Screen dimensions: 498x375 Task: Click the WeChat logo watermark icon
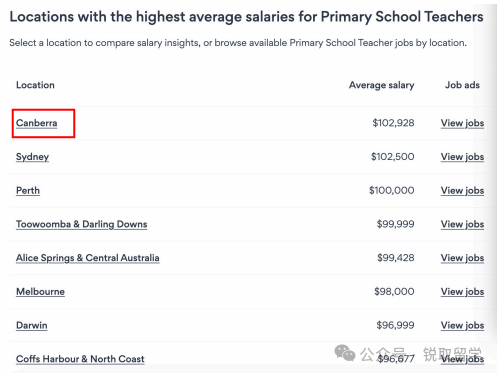point(345,353)
